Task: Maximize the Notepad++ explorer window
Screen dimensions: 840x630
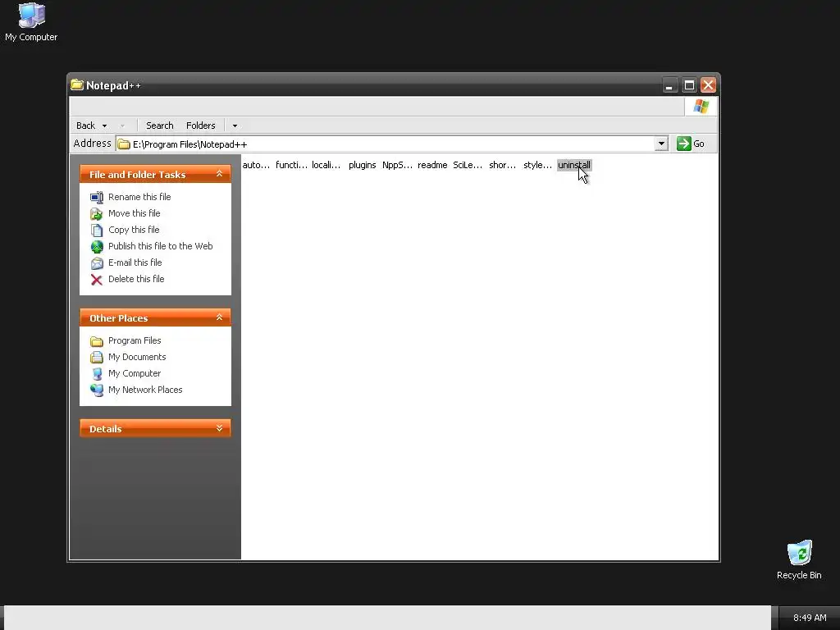Action: pyautogui.click(x=689, y=85)
